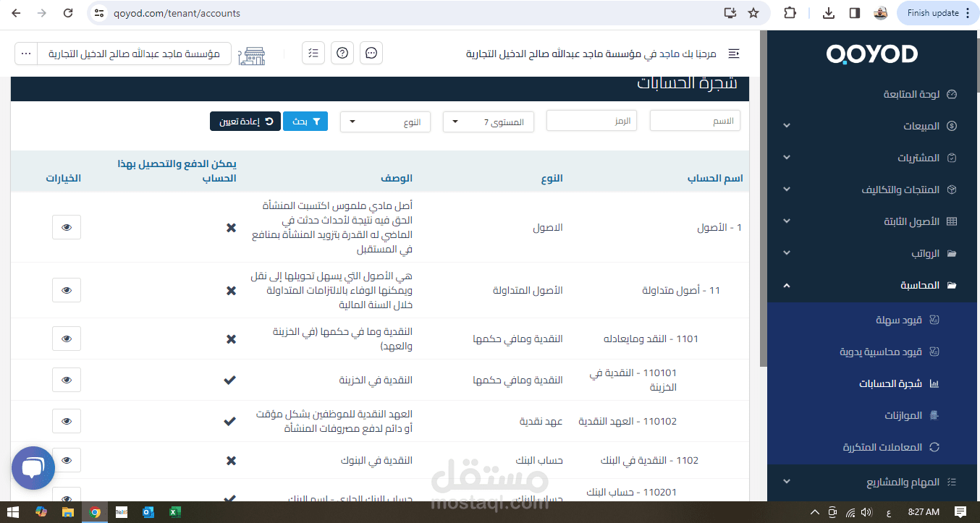Viewport: 980px width, 523px height.
Task: Click the browser address bar URL
Action: coord(177,13)
